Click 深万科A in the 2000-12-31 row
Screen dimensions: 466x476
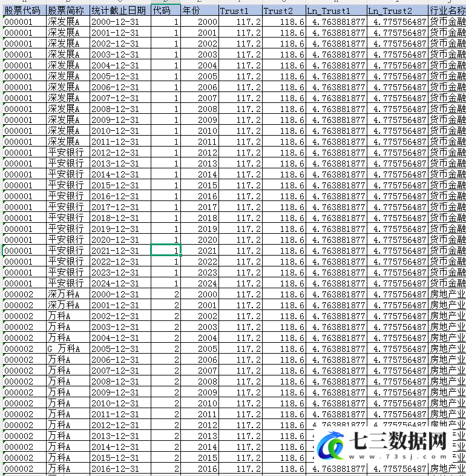[68, 294]
